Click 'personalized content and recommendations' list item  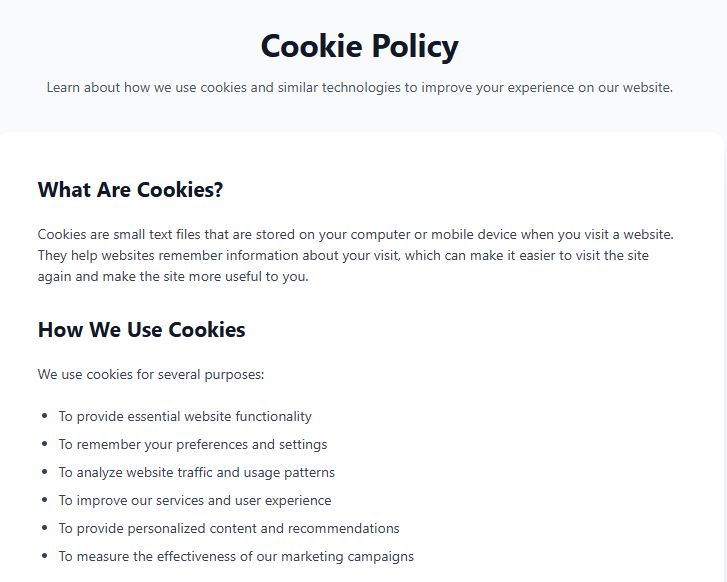(229, 528)
